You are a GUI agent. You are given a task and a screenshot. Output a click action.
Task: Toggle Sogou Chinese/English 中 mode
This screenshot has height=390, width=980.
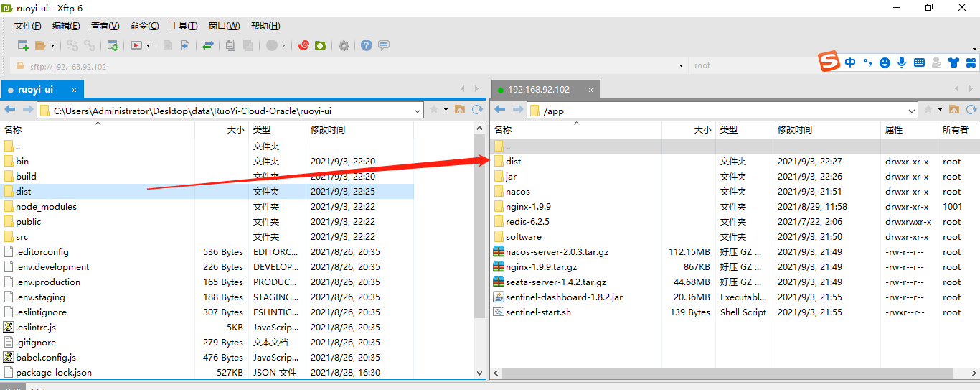(850, 62)
